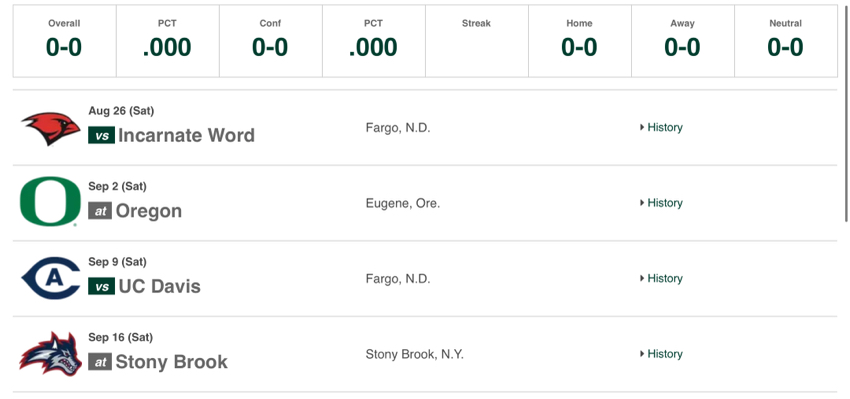850x399 pixels.
Task: Select the Conf record stat box
Action: point(271,41)
